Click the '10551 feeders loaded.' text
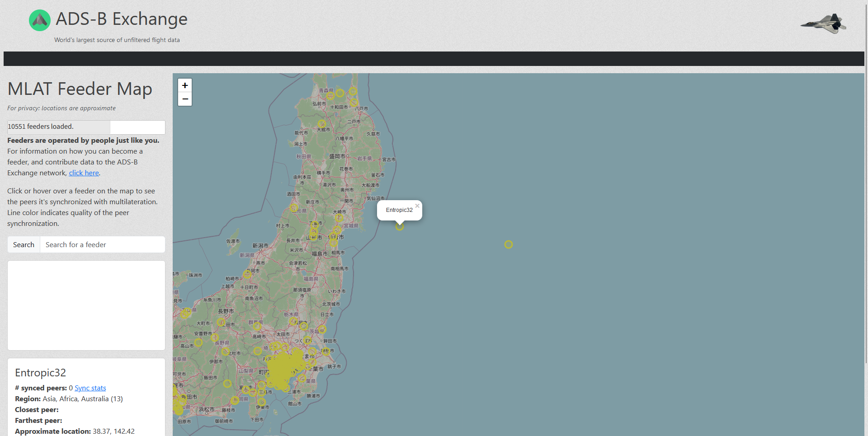This screenshot has height=436, width=868. (x=41, y=127)
